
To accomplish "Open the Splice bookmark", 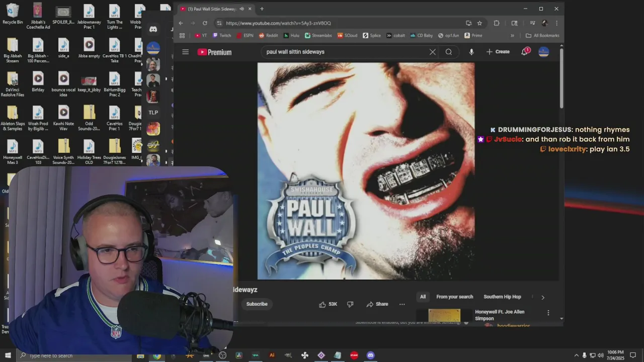I will (x=371, y=36).
